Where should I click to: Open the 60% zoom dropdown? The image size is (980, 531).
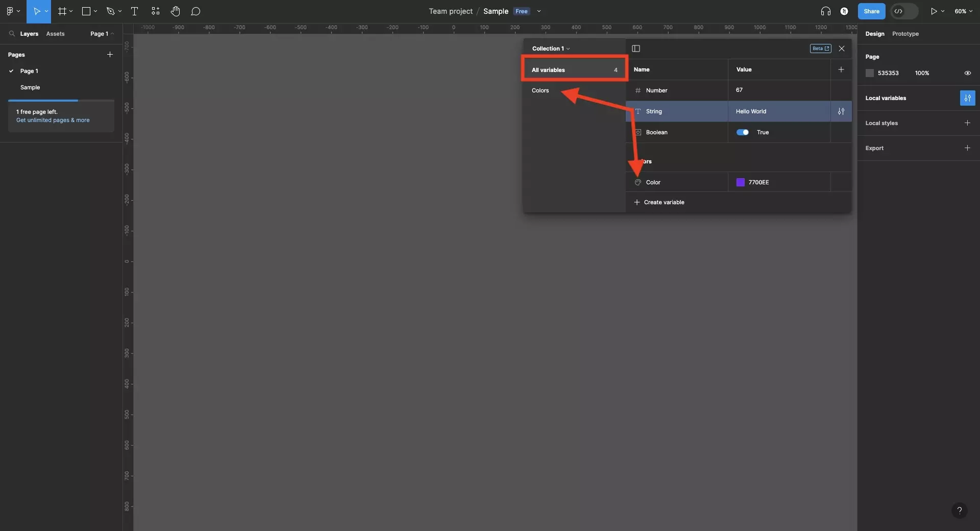pos(963,11)
